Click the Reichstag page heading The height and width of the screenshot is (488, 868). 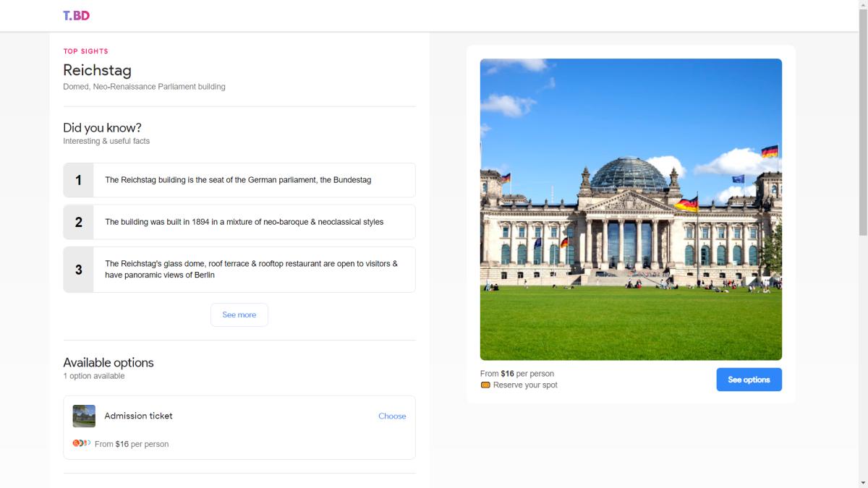97,70
